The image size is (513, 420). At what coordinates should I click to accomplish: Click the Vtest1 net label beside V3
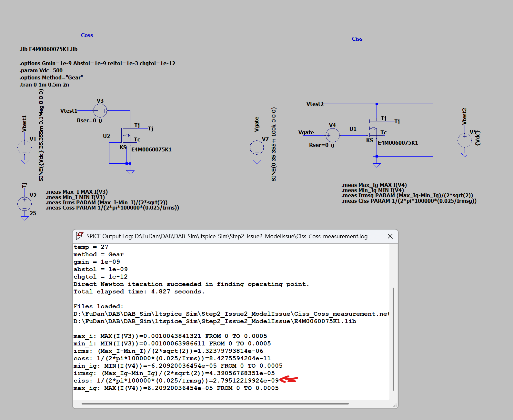pos(69,111)
